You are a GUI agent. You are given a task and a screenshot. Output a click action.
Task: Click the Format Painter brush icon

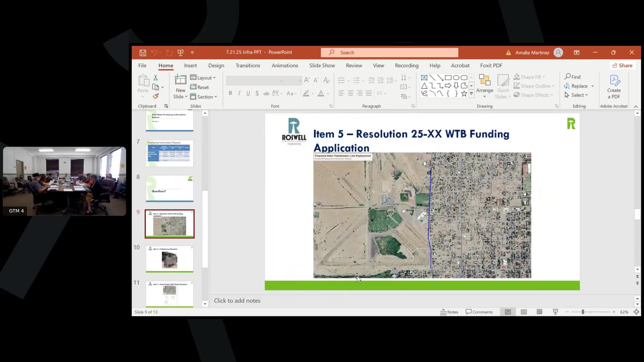(x=156, y=97)
